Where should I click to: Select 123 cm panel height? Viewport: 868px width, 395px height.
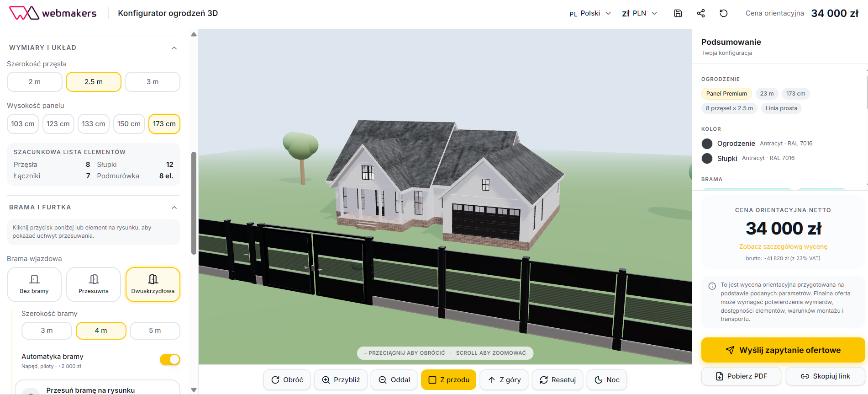pos(58,124)
